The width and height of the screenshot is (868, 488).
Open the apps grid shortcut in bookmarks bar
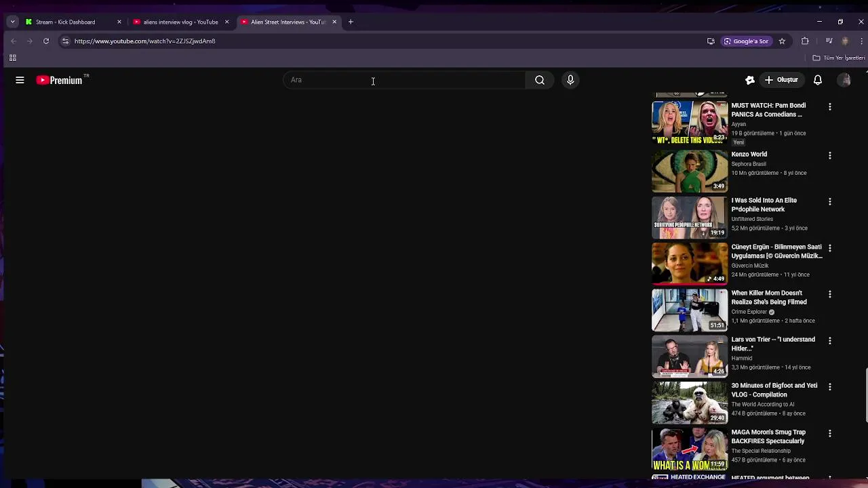tap(12, 58)
